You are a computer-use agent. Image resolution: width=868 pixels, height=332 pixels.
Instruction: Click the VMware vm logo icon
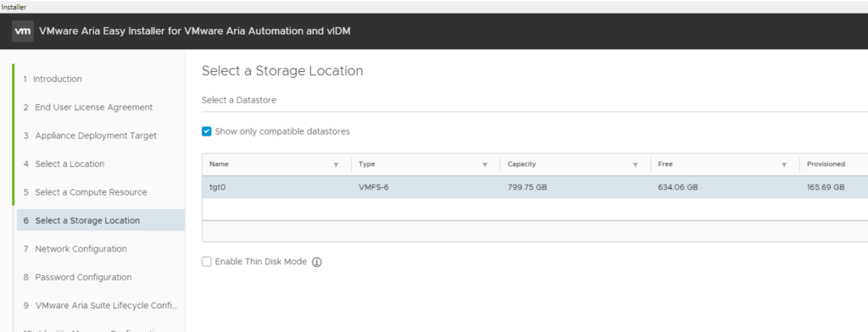click(23, 31)
